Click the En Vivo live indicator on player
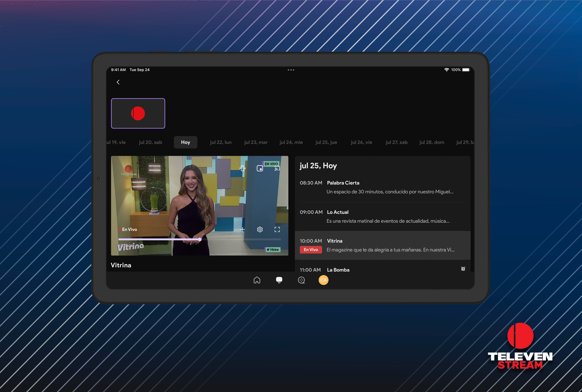 128,229
